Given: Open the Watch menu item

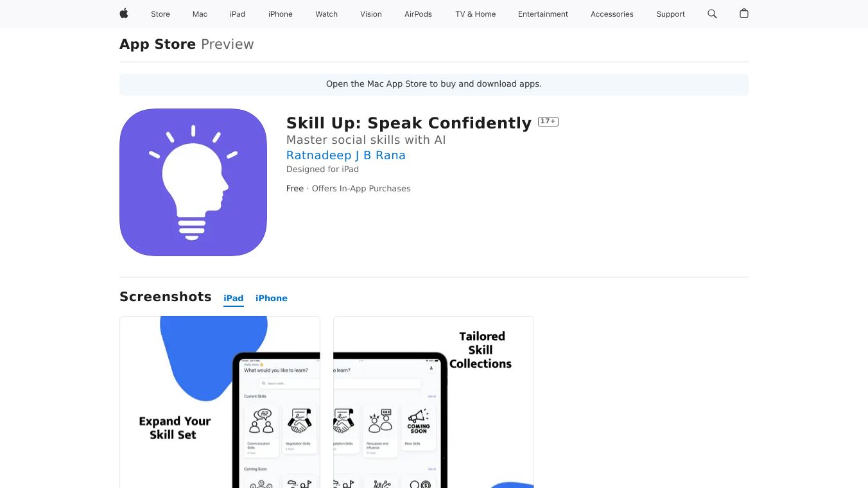Looking at the screenshot, I should (x=327, y=14).
